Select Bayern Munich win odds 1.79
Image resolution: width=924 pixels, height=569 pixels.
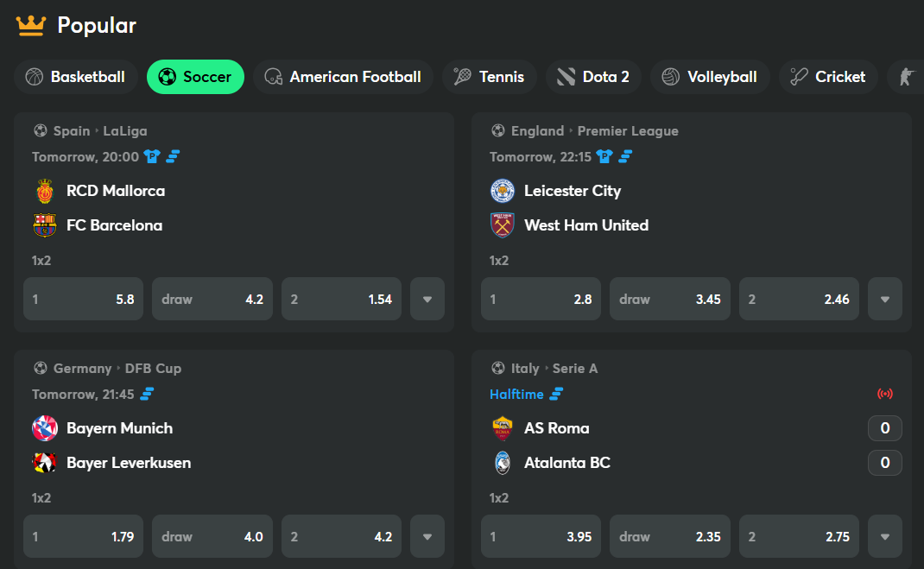click(83, 537)
